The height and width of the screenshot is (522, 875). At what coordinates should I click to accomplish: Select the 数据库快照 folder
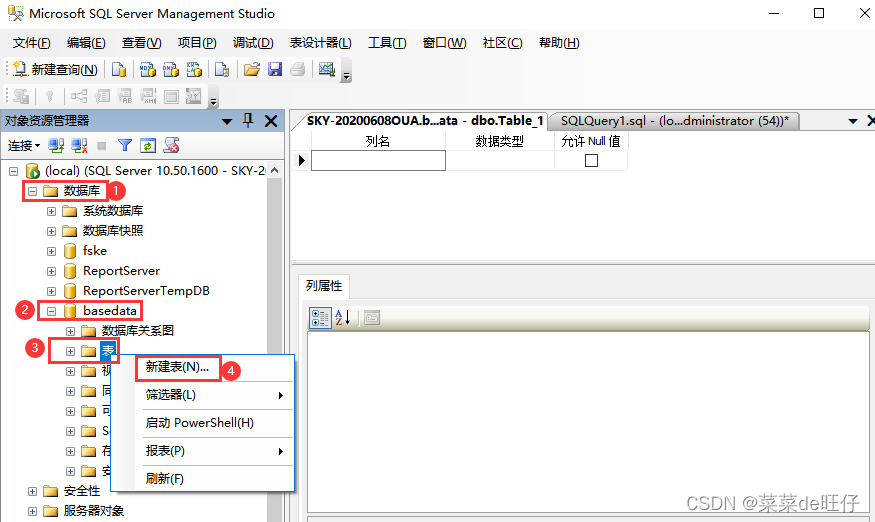click(113, 231)
